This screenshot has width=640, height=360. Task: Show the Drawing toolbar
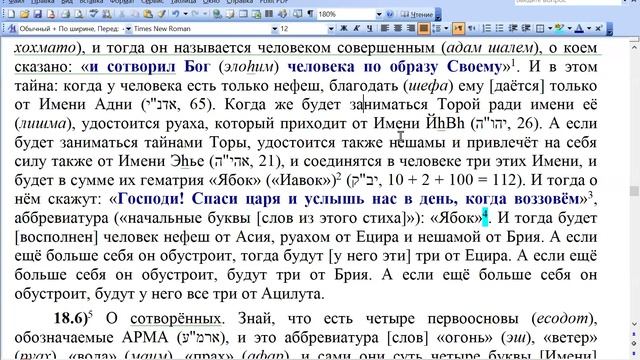(282, 14)
